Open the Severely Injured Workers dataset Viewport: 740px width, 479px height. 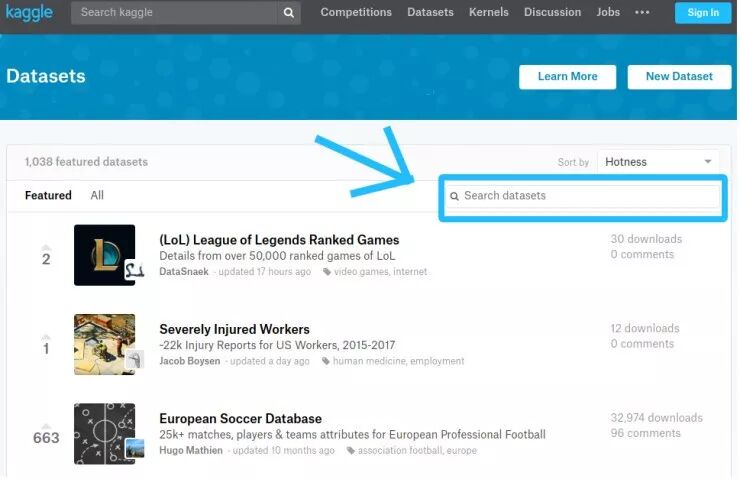234,329
